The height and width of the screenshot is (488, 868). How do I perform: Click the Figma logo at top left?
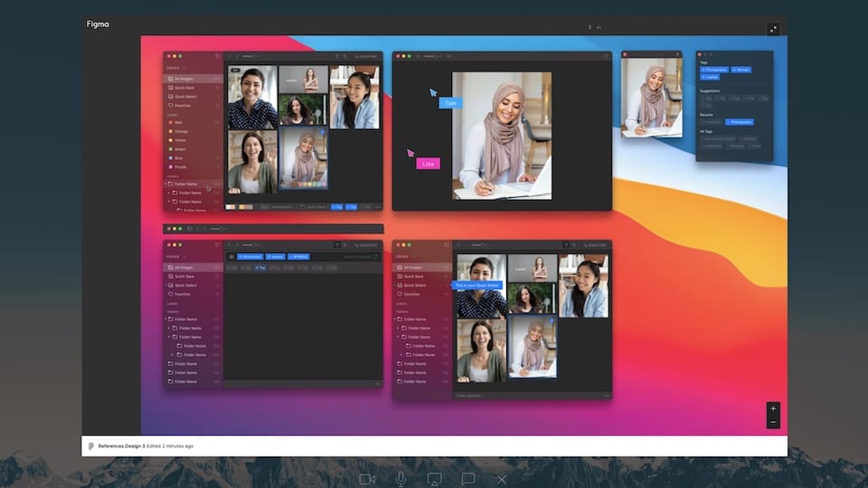pos(98,24)
